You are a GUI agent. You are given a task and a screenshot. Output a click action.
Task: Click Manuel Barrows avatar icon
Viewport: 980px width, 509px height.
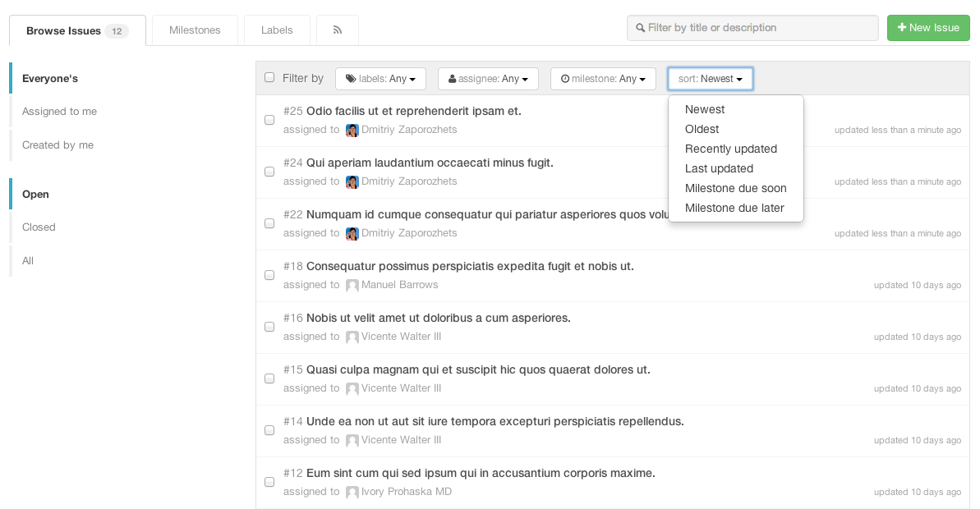pos(352,286)
